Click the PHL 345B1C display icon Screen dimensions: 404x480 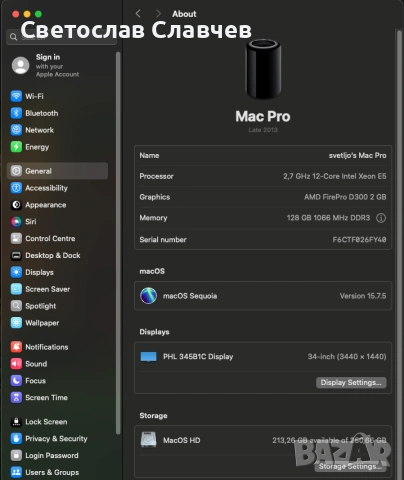click(148, 357)
